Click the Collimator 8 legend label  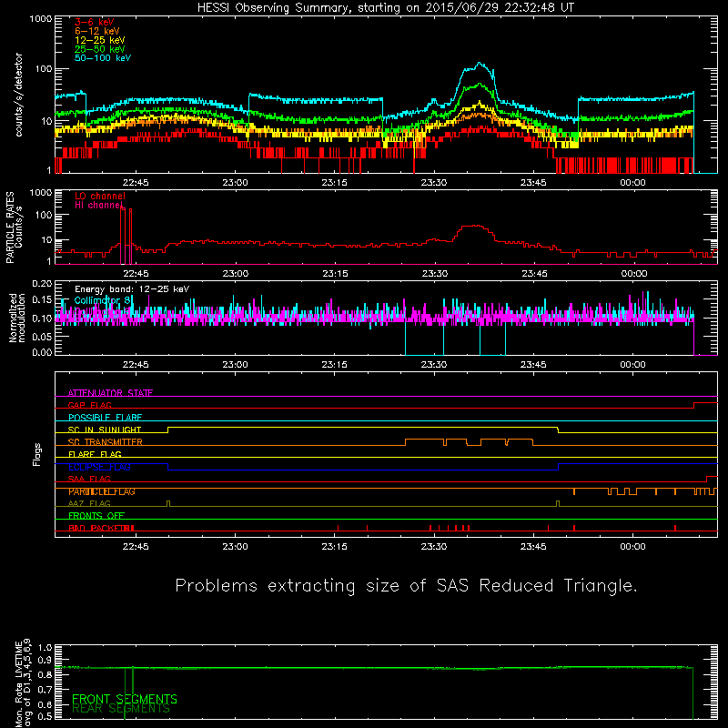[x=102, y=300]
